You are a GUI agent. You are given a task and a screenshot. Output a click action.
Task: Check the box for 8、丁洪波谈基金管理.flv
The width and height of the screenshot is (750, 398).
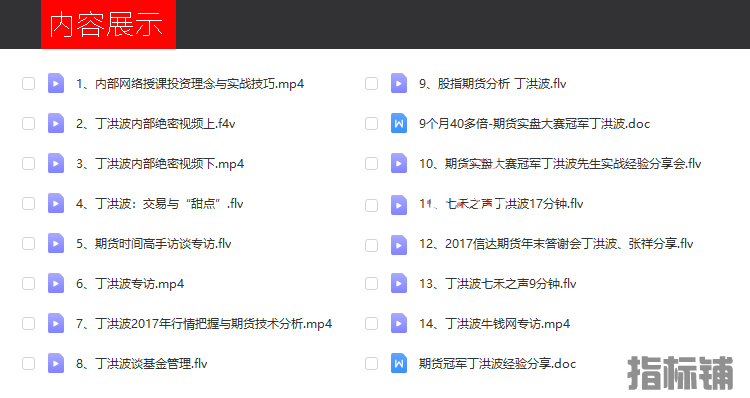[x=29, y=364]
